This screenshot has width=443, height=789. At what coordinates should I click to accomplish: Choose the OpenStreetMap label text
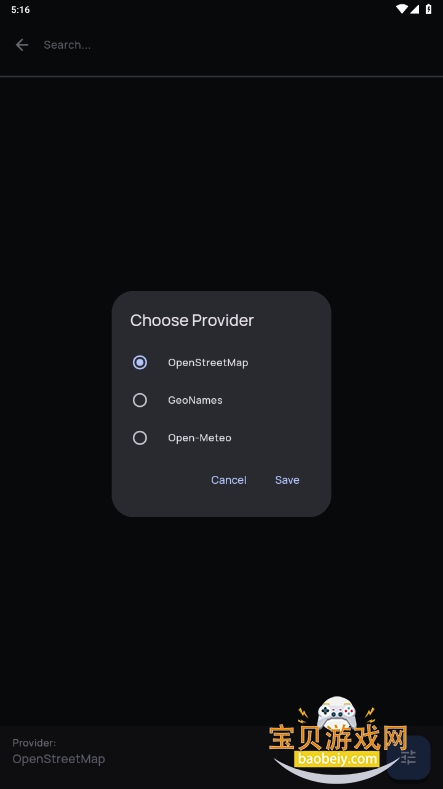208,363
